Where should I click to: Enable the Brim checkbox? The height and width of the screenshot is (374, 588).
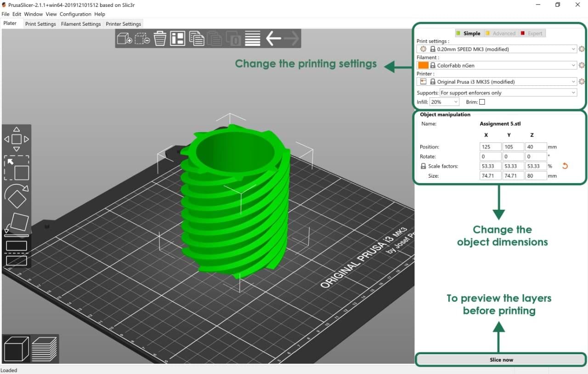coord(482,102)
